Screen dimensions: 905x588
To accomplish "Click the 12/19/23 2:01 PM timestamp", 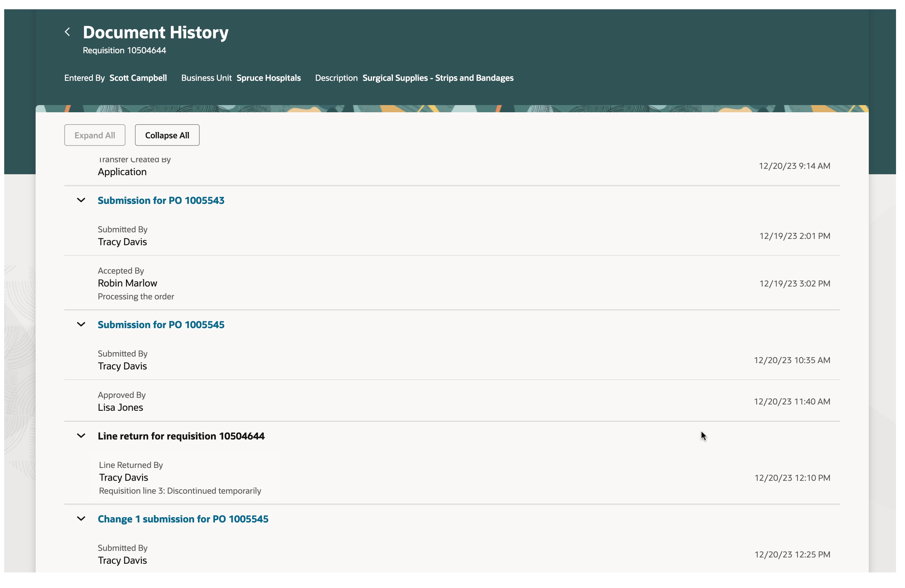I will [x=794, y=236].
